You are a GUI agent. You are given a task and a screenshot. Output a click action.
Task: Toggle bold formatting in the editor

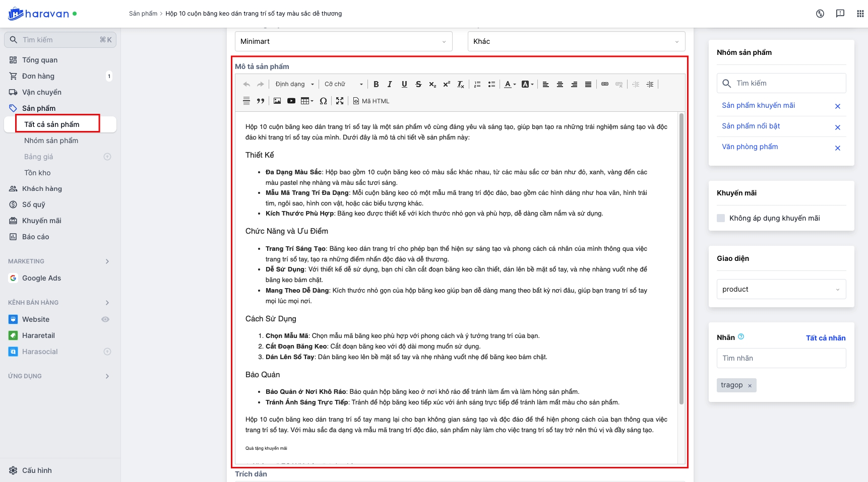coord(376,85)
